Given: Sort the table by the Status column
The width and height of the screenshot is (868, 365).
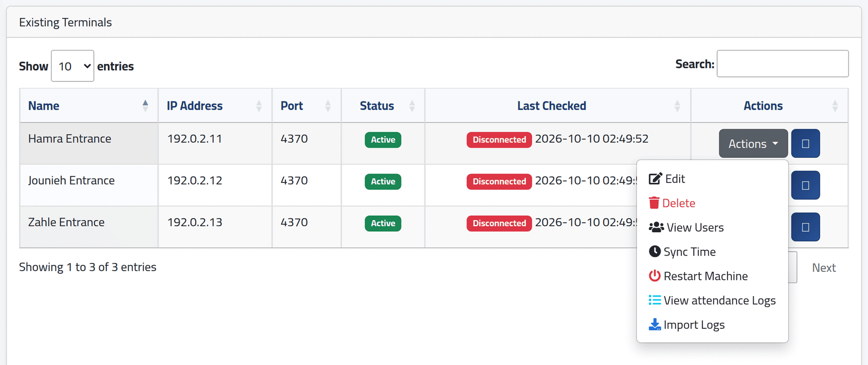Looking at the screenshot, I should coord(383,106).
